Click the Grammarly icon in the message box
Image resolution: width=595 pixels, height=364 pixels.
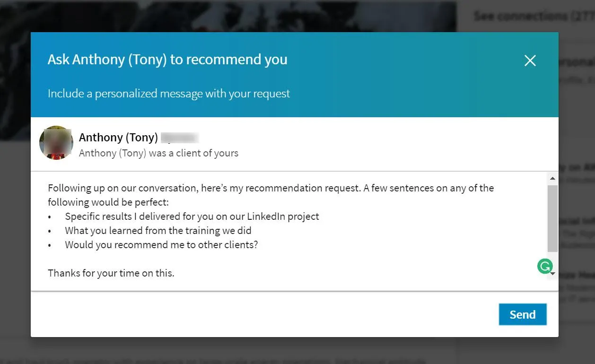point(544,266)
